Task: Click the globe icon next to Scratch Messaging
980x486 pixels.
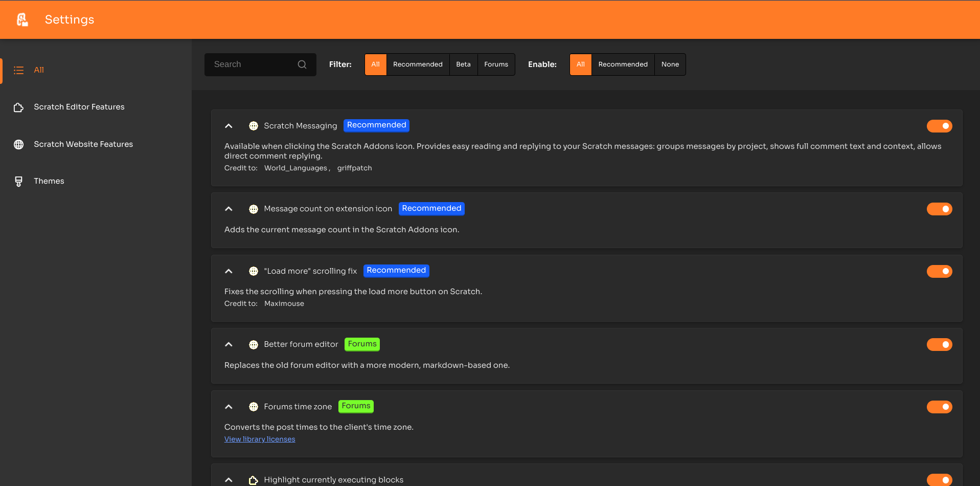Action: coord(254,126)
